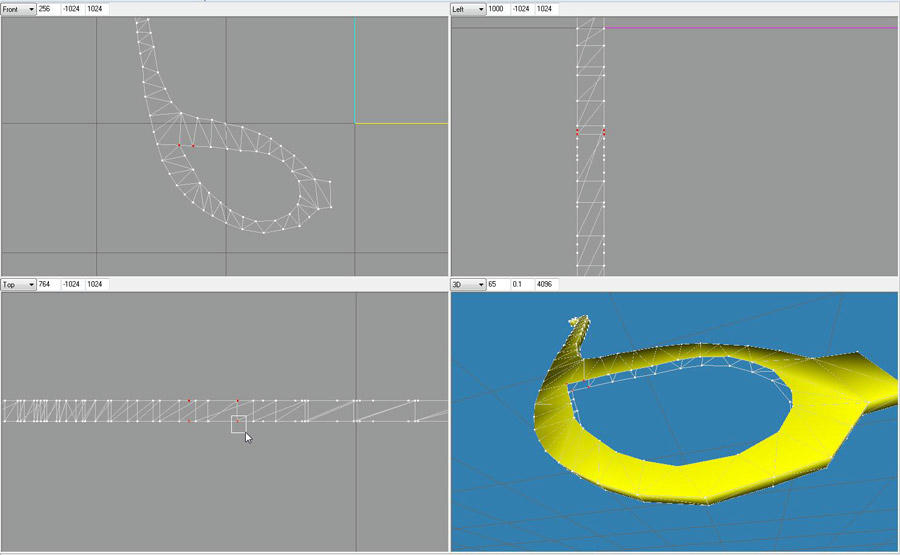Click the small selection square in Top view

point(239,424)
